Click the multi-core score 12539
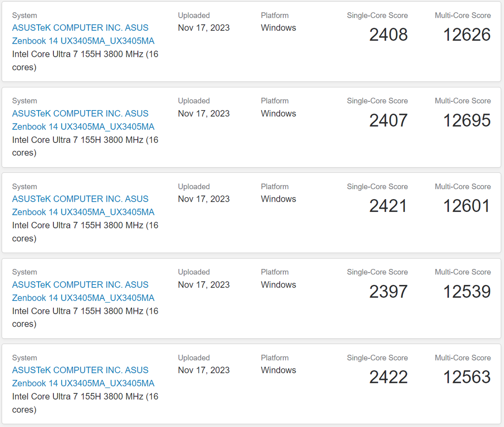The height and width of the screenshot is (427, 504). [467, 292]
